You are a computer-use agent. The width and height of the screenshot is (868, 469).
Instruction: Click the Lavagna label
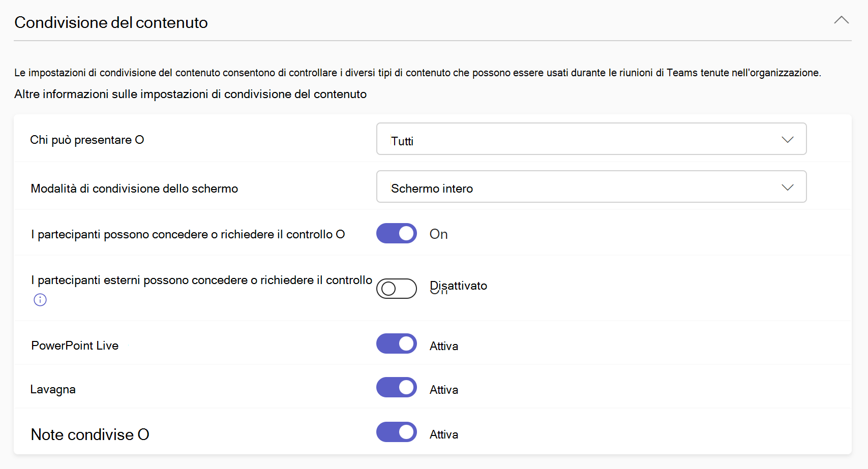coord(53,389)
